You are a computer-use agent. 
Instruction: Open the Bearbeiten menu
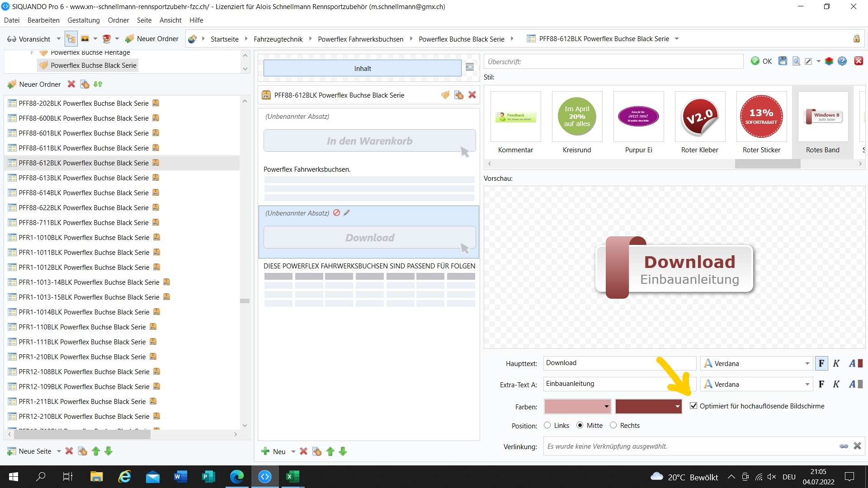43,20
